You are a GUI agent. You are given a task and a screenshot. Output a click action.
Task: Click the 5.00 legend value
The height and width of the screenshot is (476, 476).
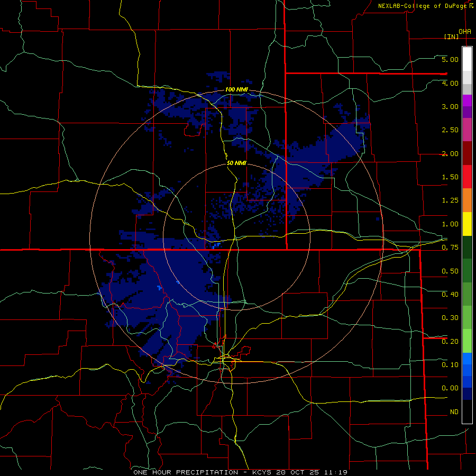click(450, 59)
